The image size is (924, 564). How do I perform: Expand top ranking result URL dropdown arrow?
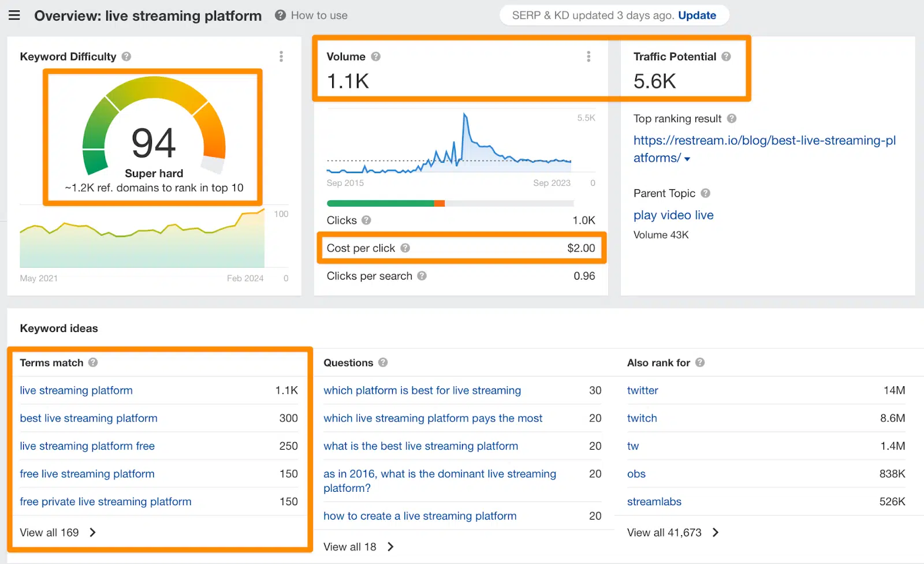[x=687, y=159]
